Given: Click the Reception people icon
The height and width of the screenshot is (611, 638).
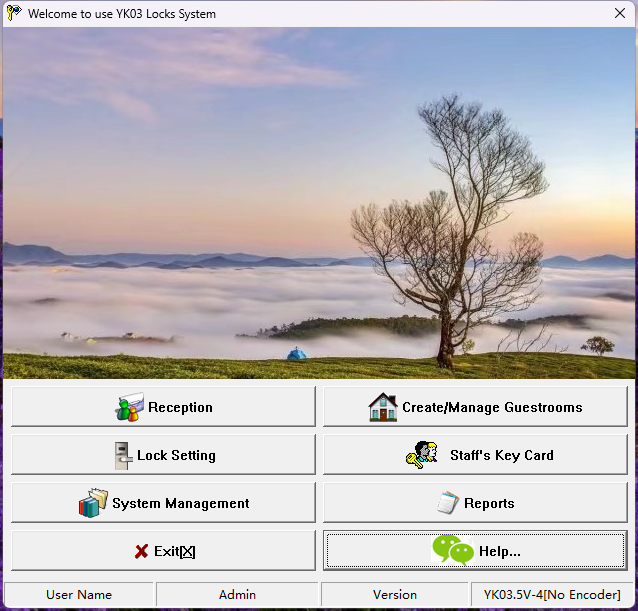Looking at the screenshot, I should tap(129, 408).
